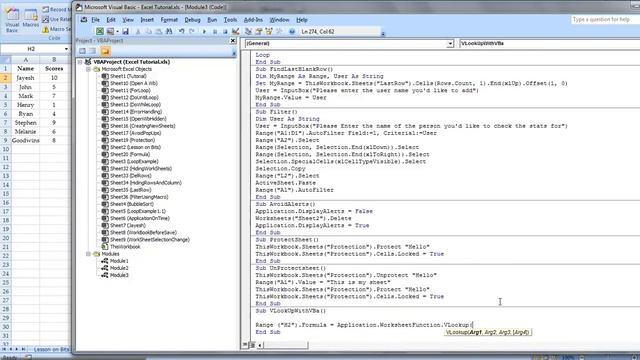
Task: Click the Redo toolbar icon
Action: 191,31
